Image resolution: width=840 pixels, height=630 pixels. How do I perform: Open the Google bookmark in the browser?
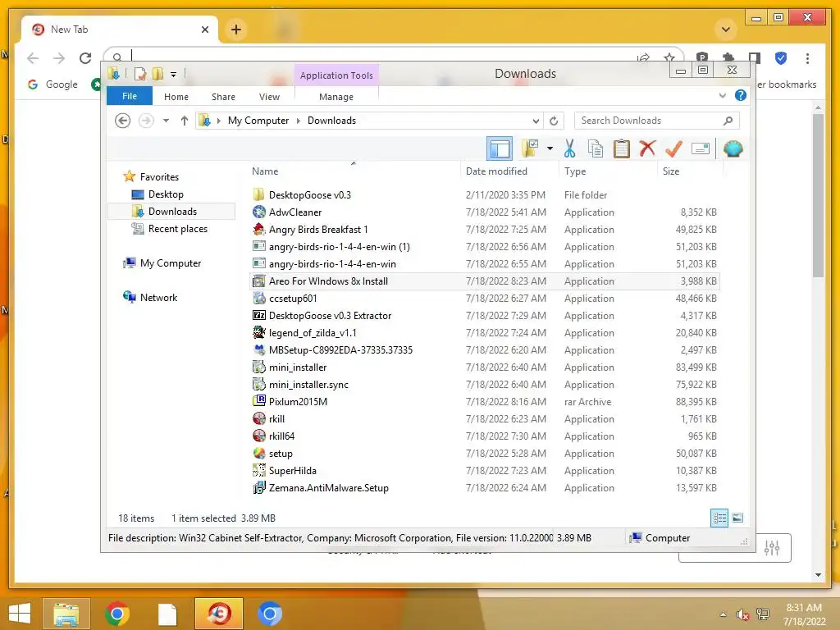pyautogui.click(x=53, y=84)
